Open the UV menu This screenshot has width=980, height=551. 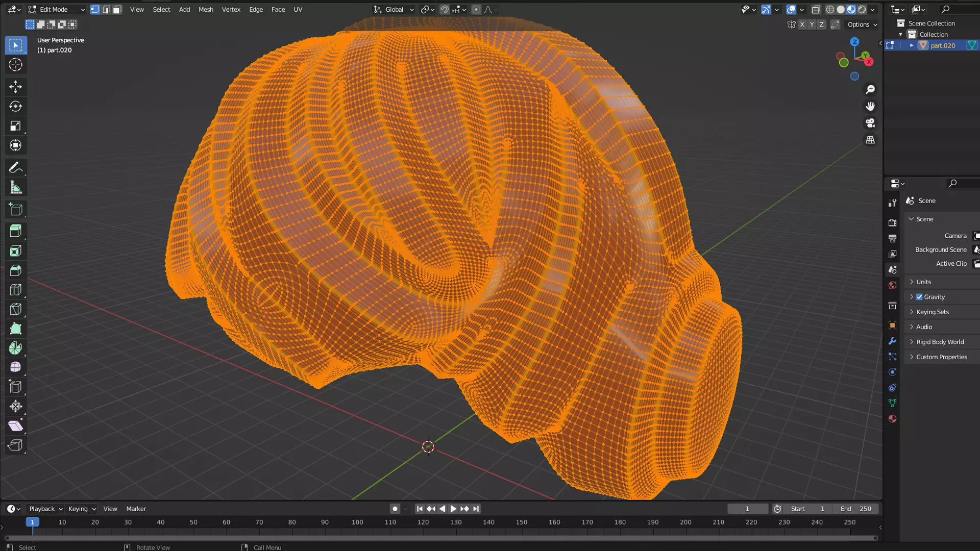coord(298,10)
